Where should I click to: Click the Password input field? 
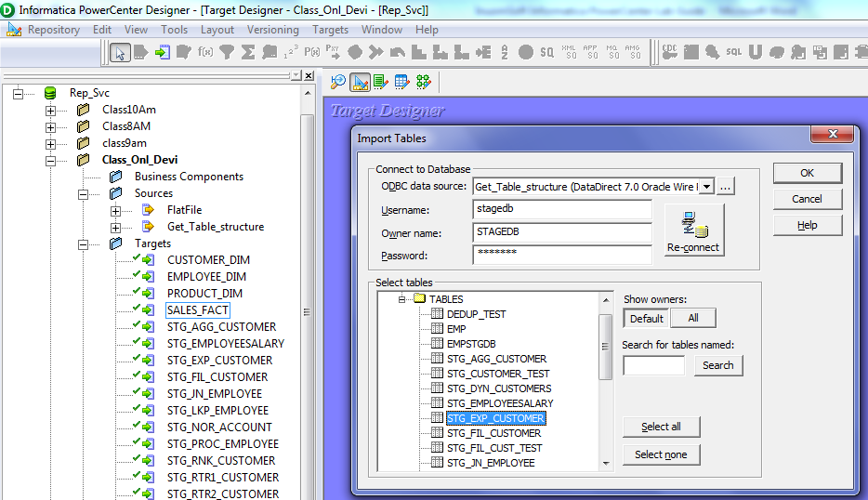(x=562, y=255)
